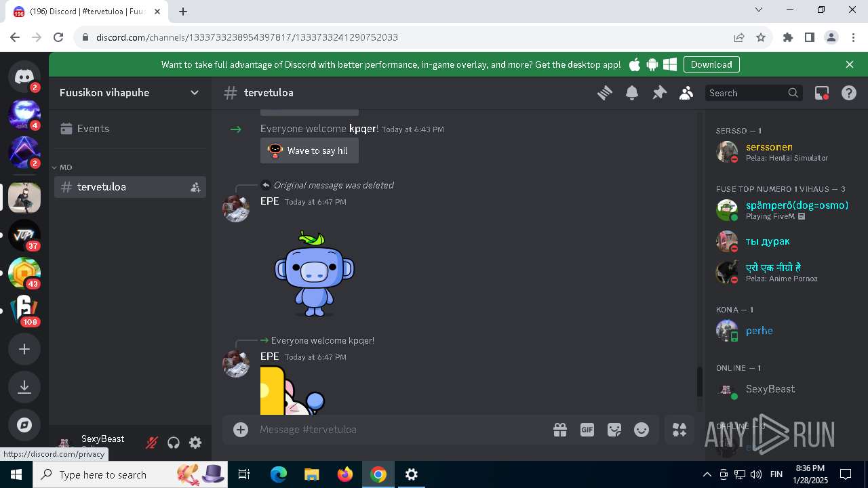This screenshot has width=868, height=488.
Task: Click the Download desktop app button
Action: (711, 64)
